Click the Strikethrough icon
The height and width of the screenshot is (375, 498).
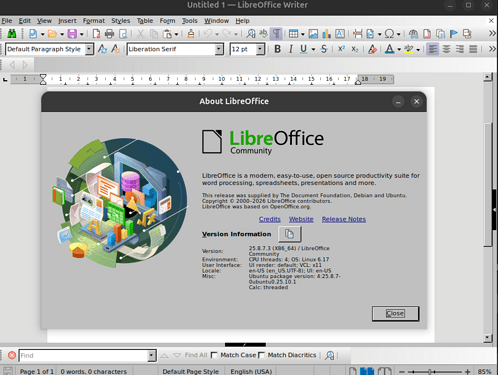click(324, 49)
